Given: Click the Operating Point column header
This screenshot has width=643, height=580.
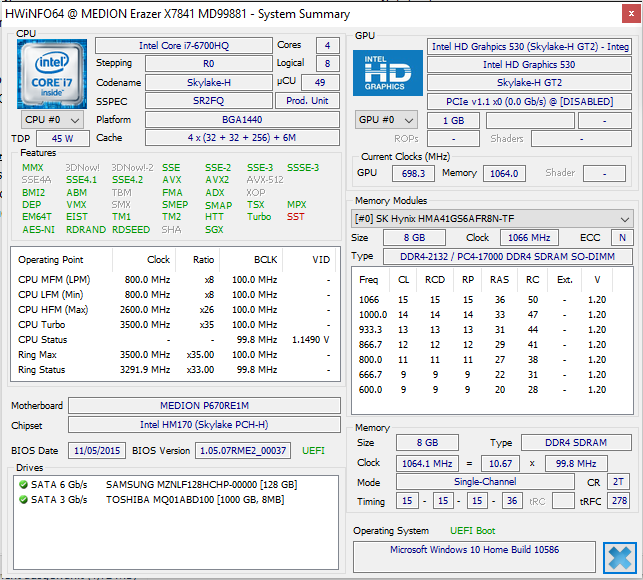Looking at the screenshot, I should tap(62, 260).
